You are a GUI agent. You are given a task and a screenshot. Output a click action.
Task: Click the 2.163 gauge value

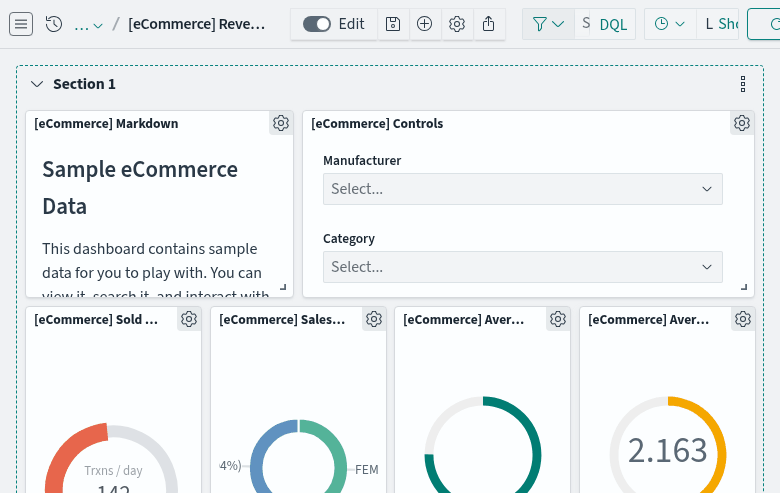point(667,451)
